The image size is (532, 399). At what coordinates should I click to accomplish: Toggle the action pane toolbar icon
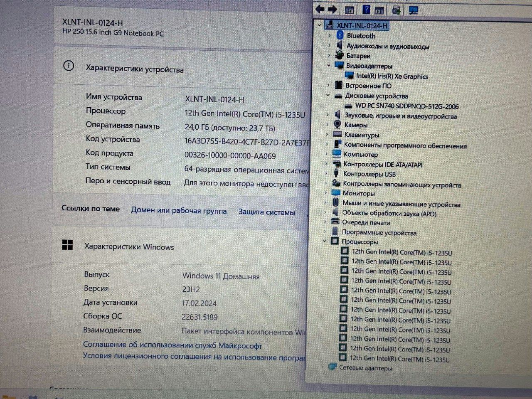point(379,10)
